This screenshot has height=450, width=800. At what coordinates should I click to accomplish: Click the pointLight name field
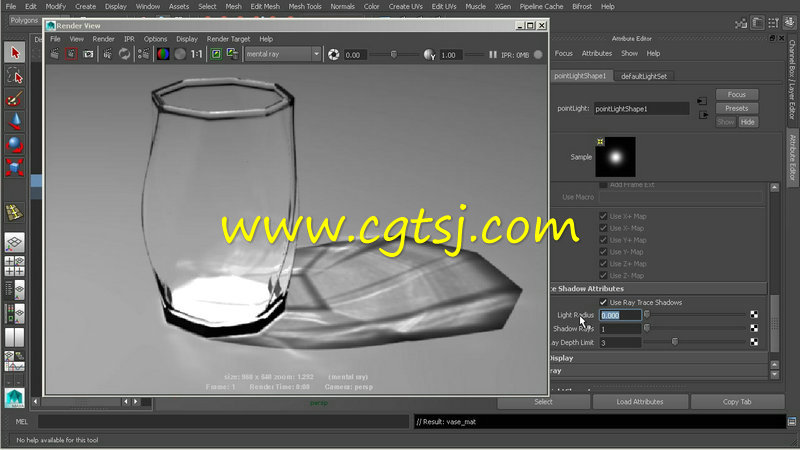click(641, 109)
